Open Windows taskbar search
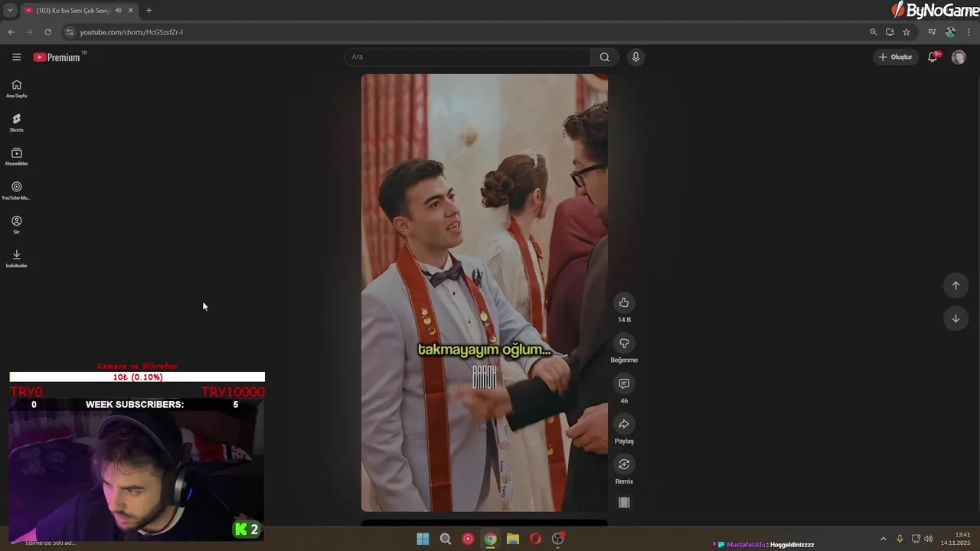 pyautogui.click(x=446, y=539)
